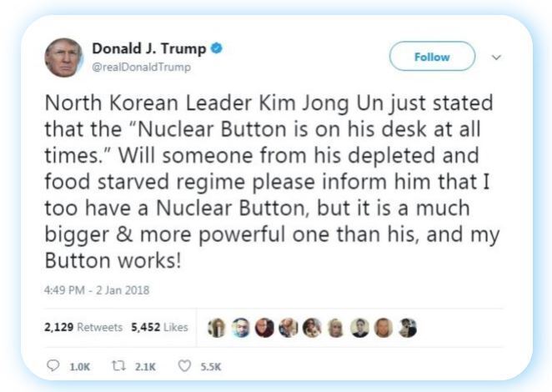Click the fifth liker avatar

point(312,328)
